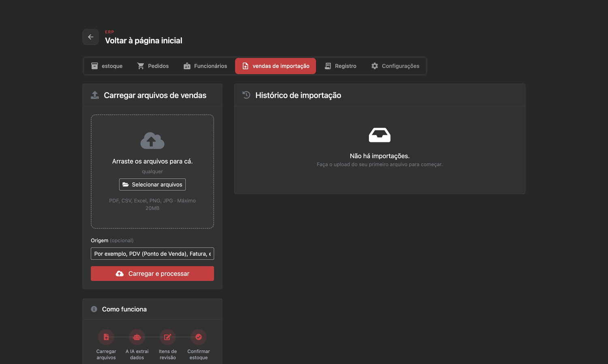Viewport: 608px width, 364px height.
Task: Go to the Registro tab
Action: tap(340, 66)
